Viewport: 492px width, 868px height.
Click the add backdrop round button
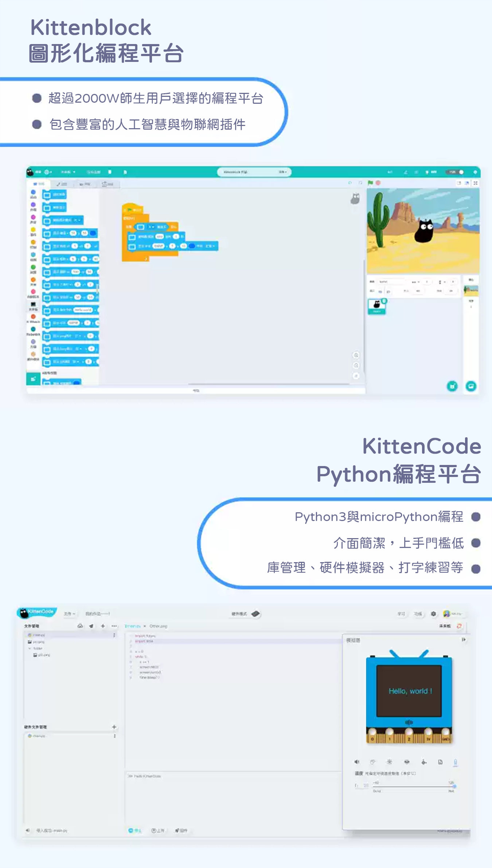(x=471, y=386)
